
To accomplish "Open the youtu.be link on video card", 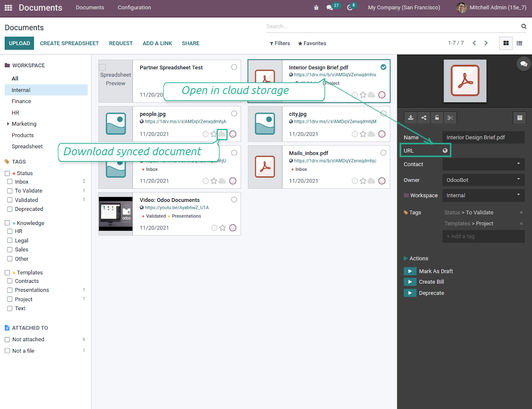I will (177, 208).
